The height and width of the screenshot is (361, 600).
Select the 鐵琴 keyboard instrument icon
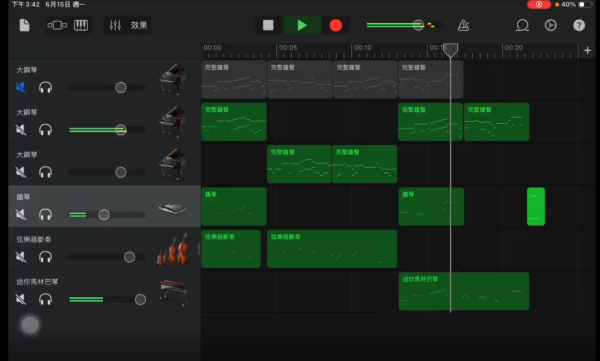pyautogui.click(x=173, y=209)
